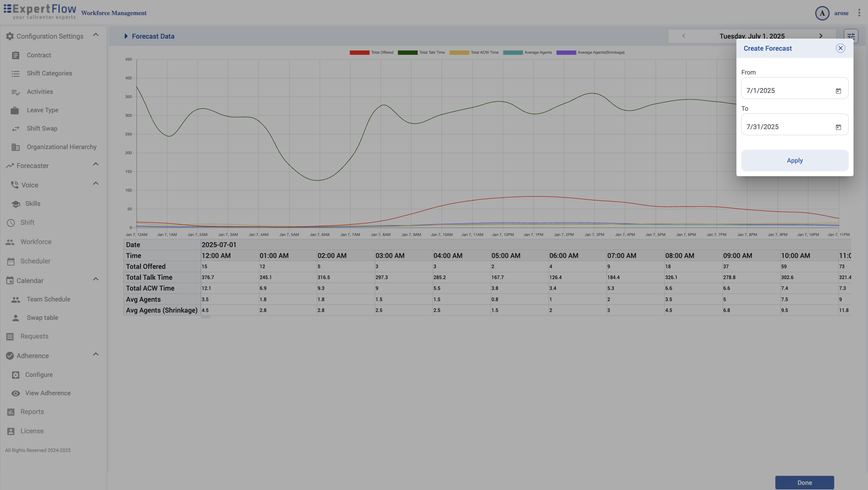The image size is (868, 490).
Task: Click the arose user avatar
Action: (822, 13)
